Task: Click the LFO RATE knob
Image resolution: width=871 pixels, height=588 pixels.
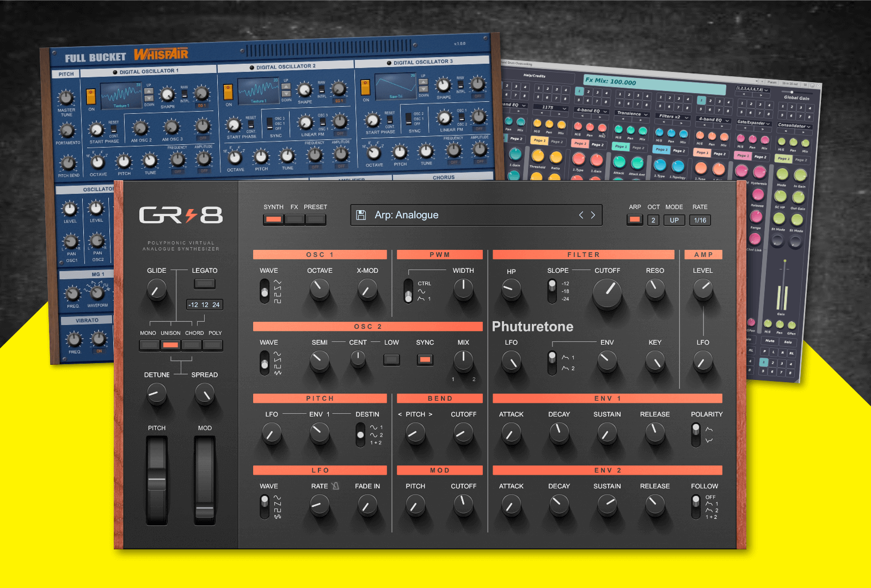Action: 320,505
